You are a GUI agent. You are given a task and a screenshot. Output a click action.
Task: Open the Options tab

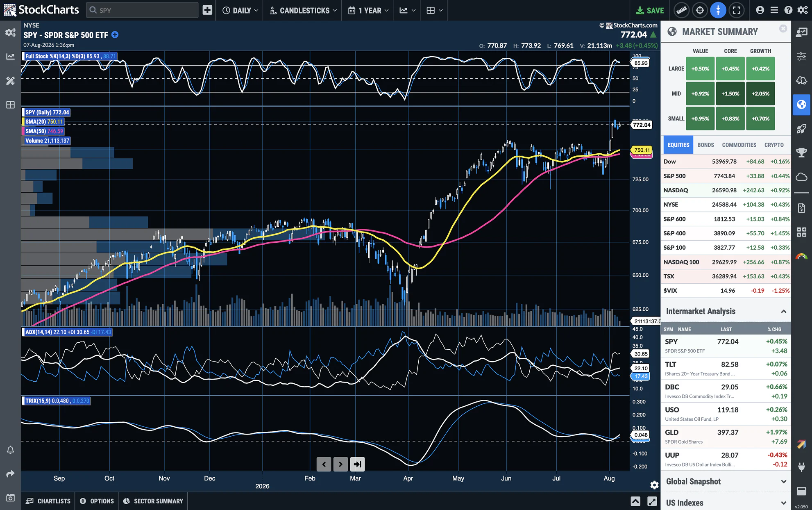click(97, 501)
